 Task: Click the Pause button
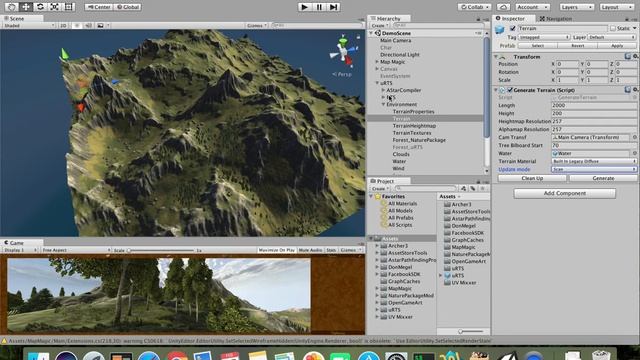(319, 7)
